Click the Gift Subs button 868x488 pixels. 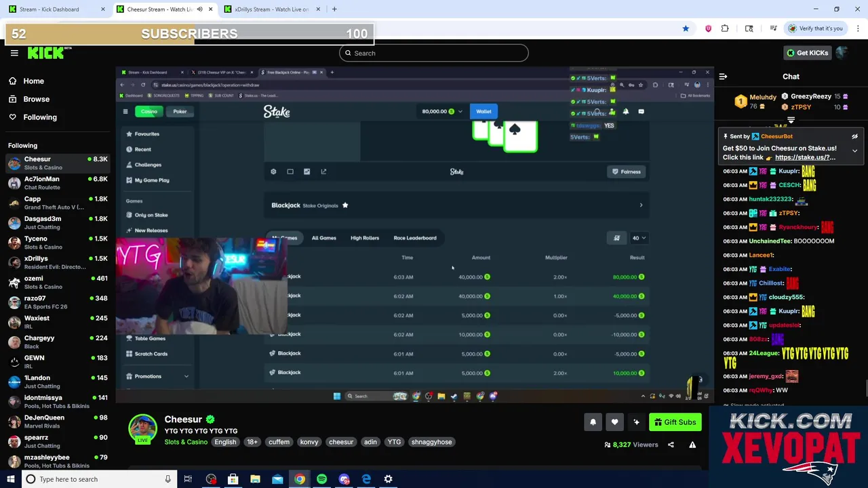pyautogui.click(x=674, y=422)
